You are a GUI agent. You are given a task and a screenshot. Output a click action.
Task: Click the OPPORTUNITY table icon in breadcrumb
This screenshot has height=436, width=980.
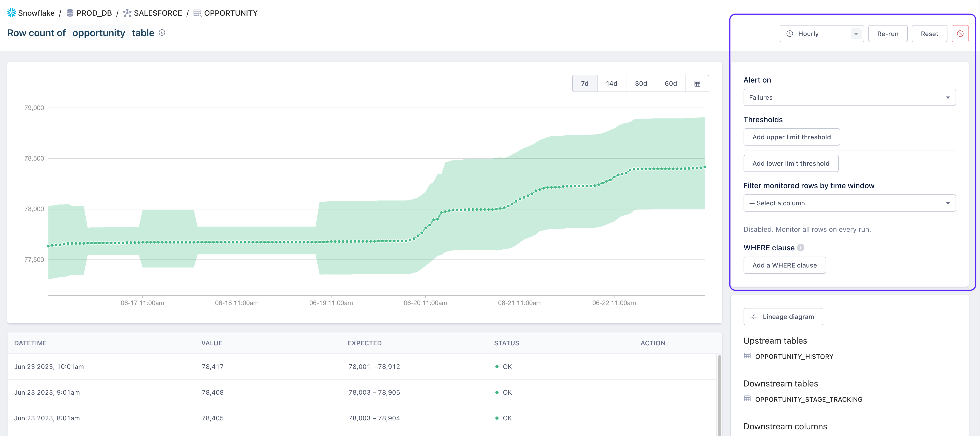197,13
